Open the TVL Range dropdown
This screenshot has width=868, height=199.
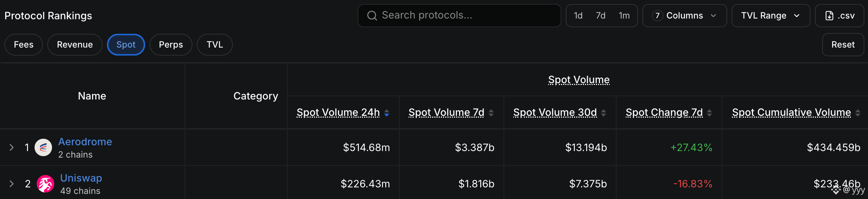tap(771, 16)
